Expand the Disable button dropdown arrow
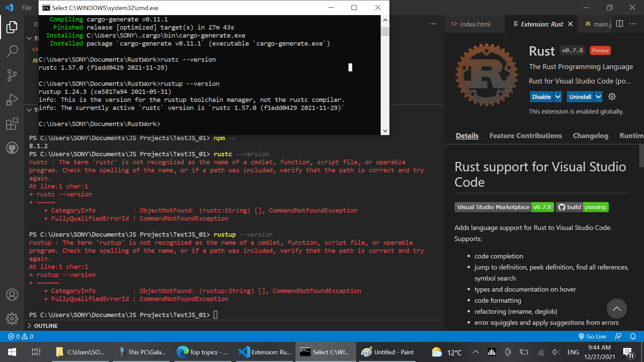 (x=558, y=97)
